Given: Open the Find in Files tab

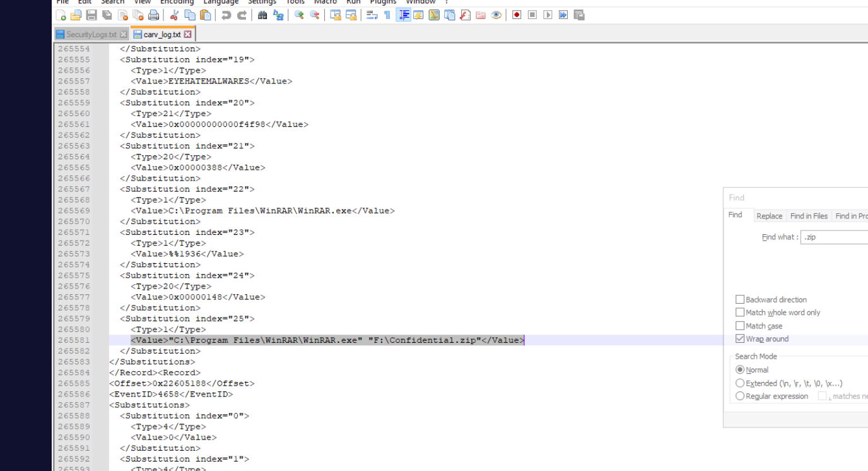Looking at the screenshot, I should [809, 216].
